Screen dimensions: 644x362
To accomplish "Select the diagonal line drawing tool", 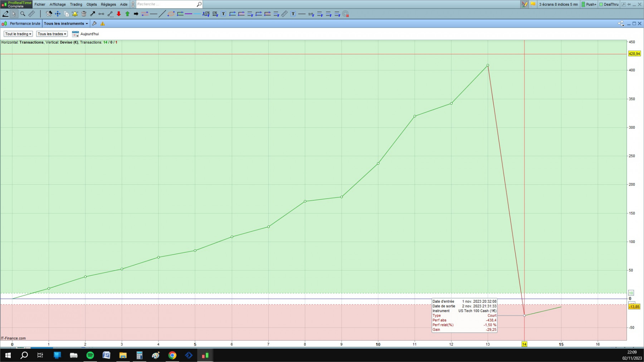I will [162, 14].
